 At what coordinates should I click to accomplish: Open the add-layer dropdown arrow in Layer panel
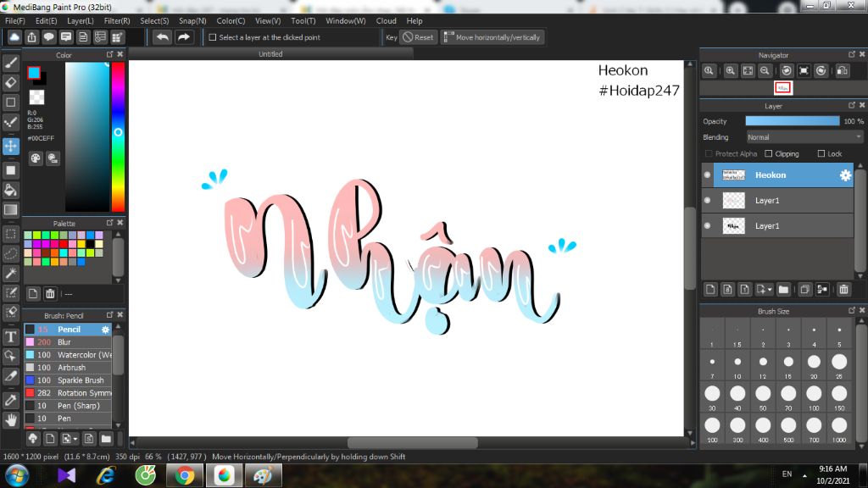[x=770, y=290]
